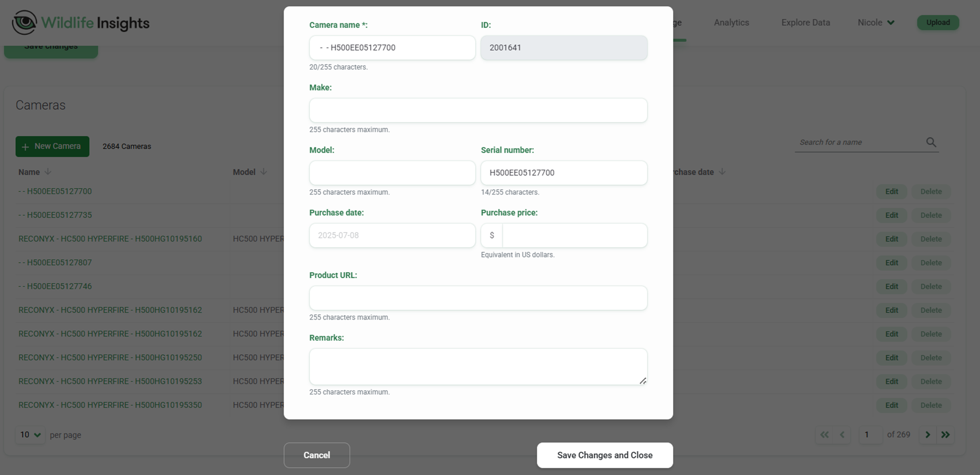Click the Purchase price input

[x=574, y=235]
